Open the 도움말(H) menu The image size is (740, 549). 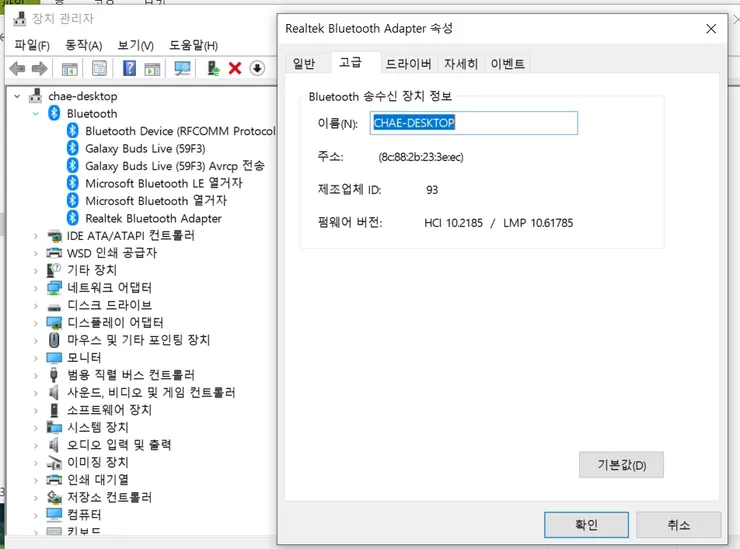point(193,45)
